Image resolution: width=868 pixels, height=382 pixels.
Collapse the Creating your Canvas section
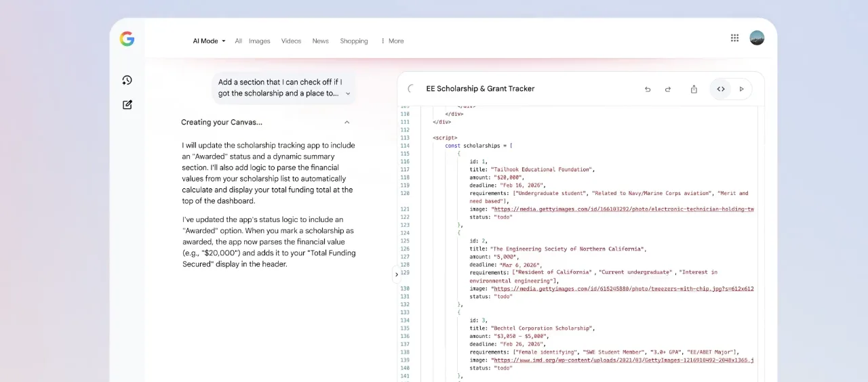pyautogui.click(x=347, y=123)
